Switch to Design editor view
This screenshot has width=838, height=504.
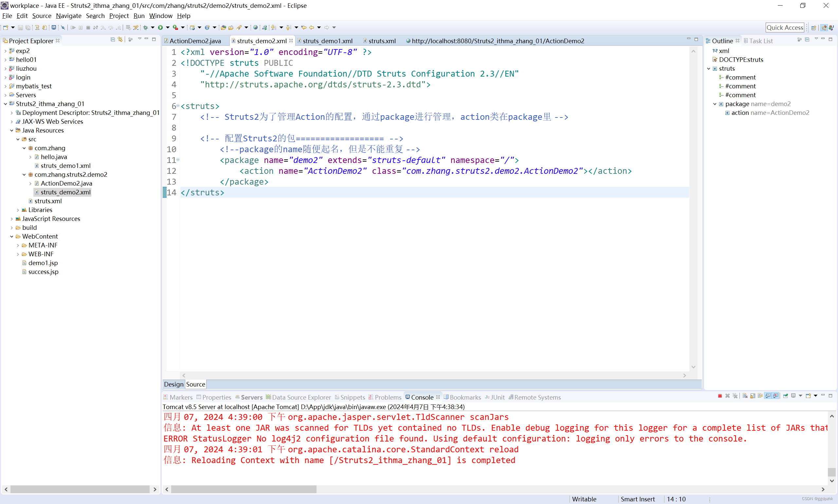click(173, 384)
